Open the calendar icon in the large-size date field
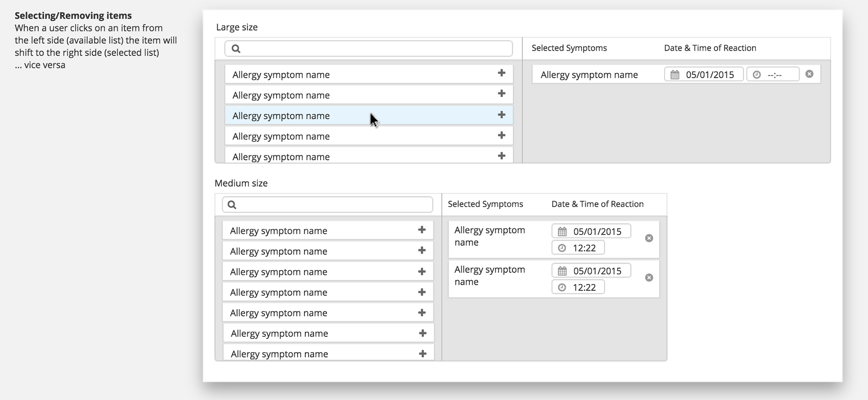 pos(675,75)
